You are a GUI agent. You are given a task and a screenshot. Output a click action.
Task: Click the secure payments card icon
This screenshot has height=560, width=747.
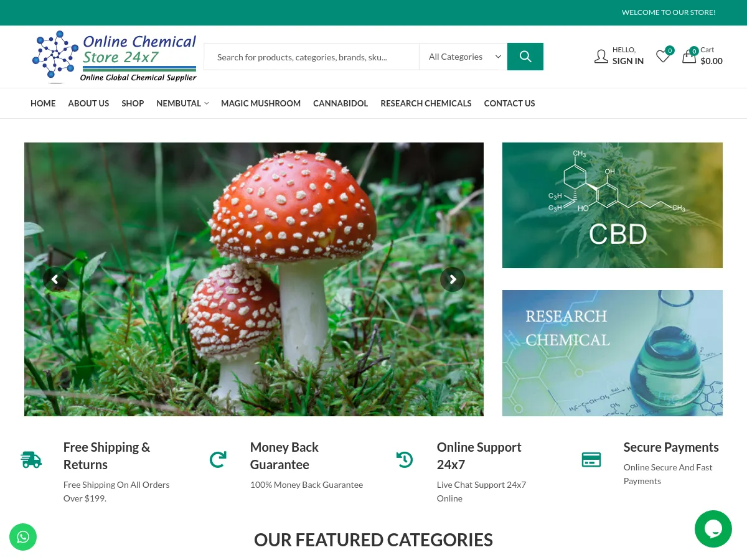point(591,459)
